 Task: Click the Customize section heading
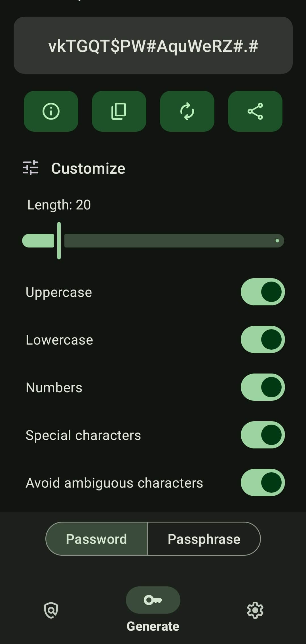[88, 168]
